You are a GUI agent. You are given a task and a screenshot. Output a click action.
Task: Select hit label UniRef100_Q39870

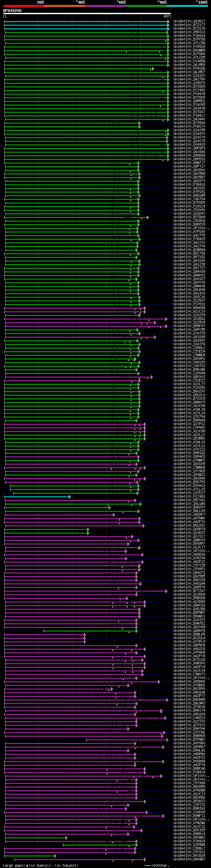(190, 83)
